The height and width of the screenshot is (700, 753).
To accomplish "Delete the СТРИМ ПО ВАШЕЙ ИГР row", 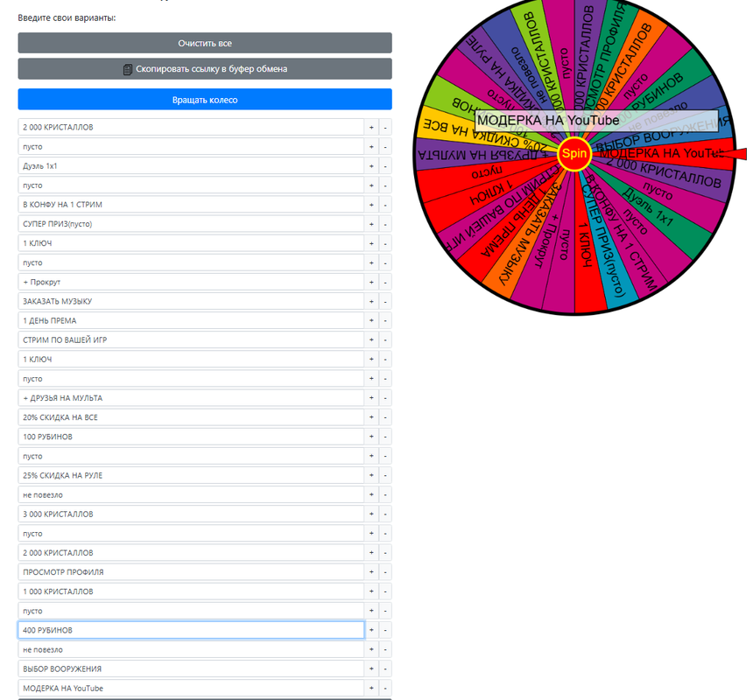I will [x=385, y=340].
